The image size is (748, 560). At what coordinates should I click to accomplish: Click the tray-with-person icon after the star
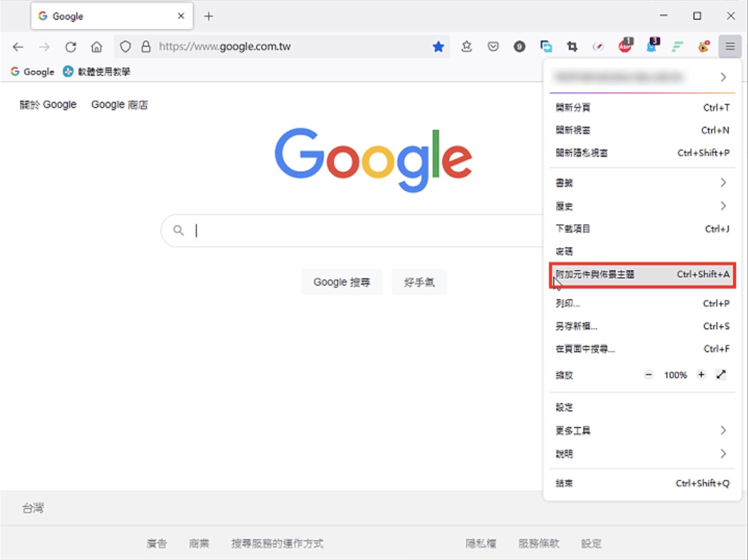(x=466, y=47)
